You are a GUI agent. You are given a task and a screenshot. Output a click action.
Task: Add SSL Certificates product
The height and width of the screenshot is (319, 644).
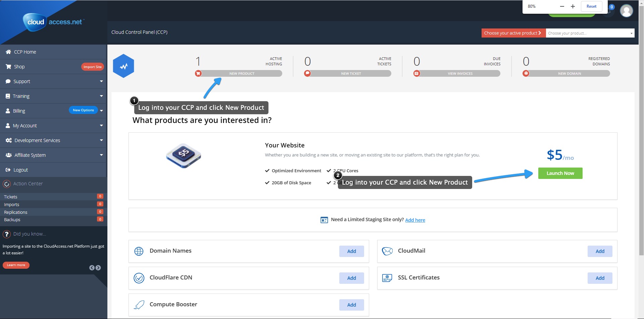(x=600, y=278)
